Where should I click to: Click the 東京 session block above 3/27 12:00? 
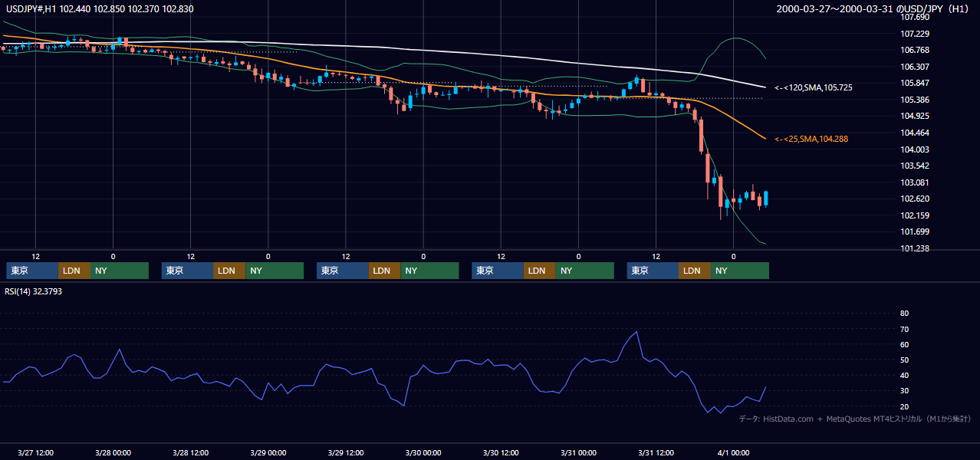pyautogui.click(x=32, y=271)
